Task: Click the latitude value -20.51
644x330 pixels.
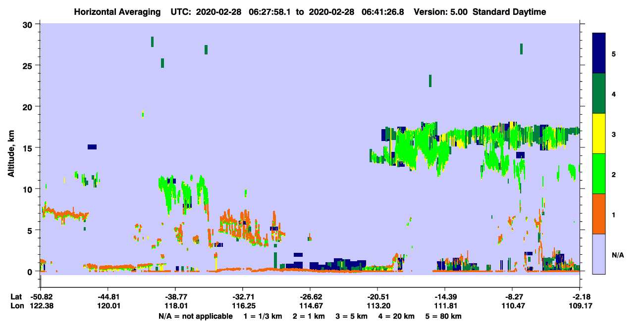Action: tap(377, 297)
